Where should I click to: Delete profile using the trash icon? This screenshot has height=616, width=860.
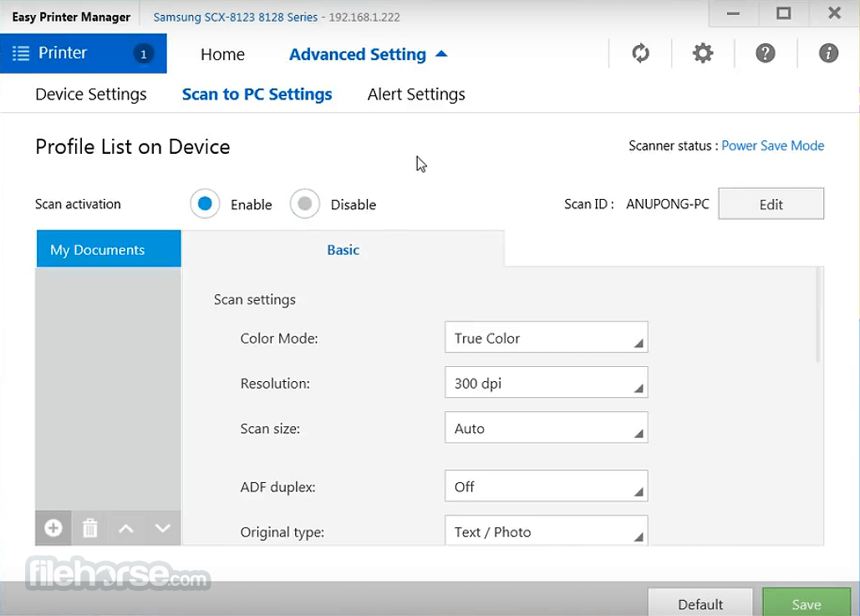90,528
